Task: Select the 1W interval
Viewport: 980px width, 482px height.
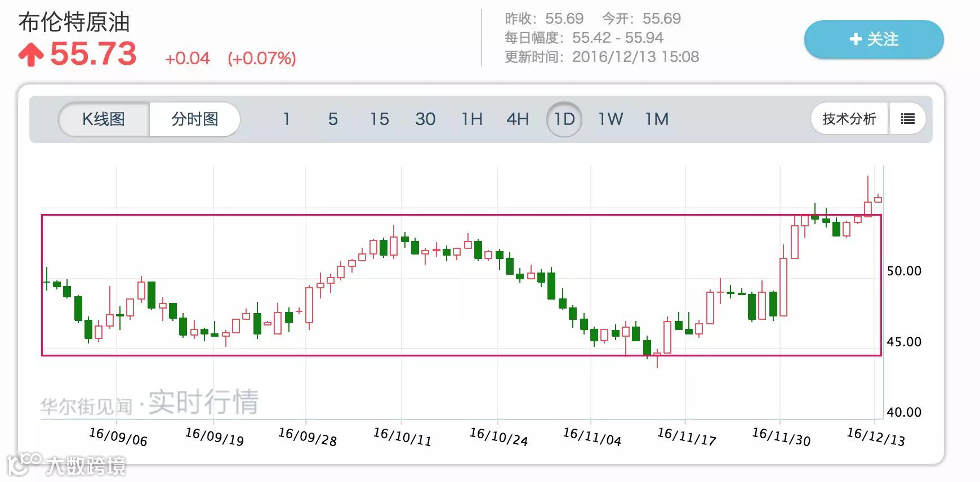Action: pyautogui.click(x=611, y=119)
